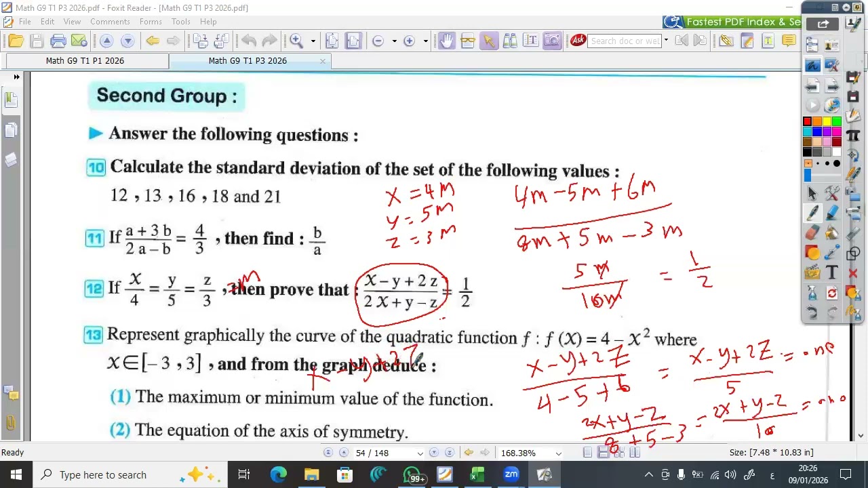Go to previous page with up arrow
This screenshot has width=868, height=488.
(x=106, y=41)
